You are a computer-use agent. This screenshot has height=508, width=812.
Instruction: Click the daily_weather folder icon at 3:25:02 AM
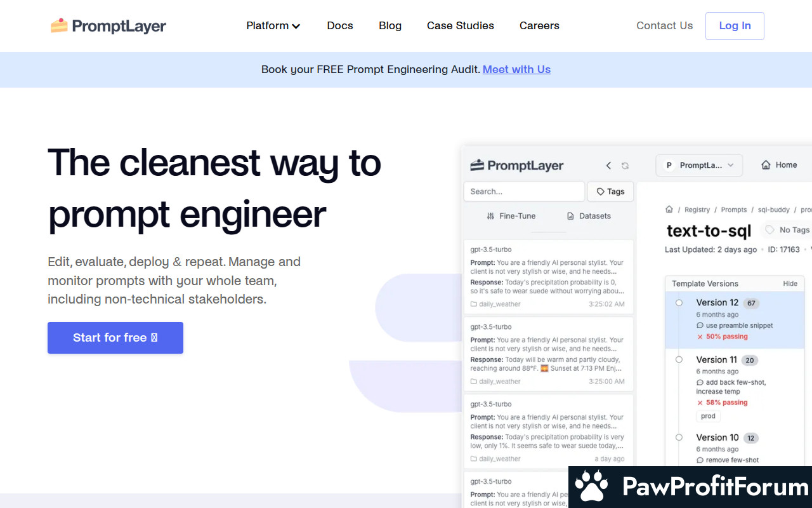pyautogui.click(x=474, y=304)
